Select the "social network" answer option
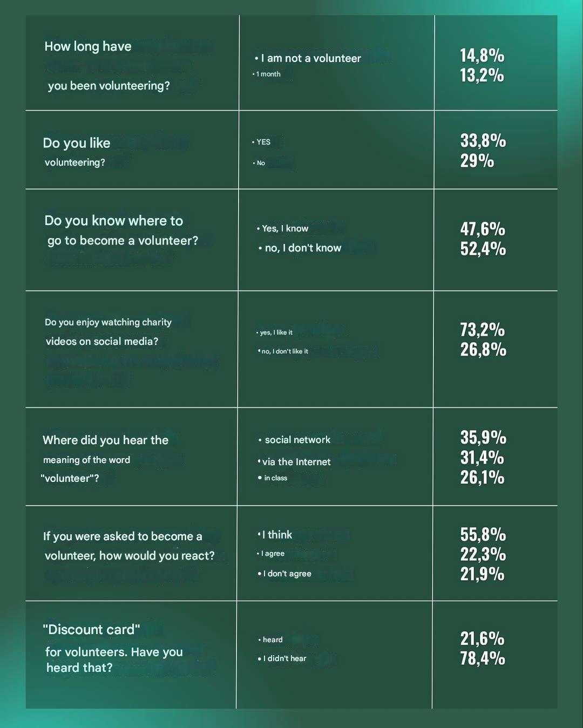The width and height of the screenshot is (583, 728). pos(297,440)
